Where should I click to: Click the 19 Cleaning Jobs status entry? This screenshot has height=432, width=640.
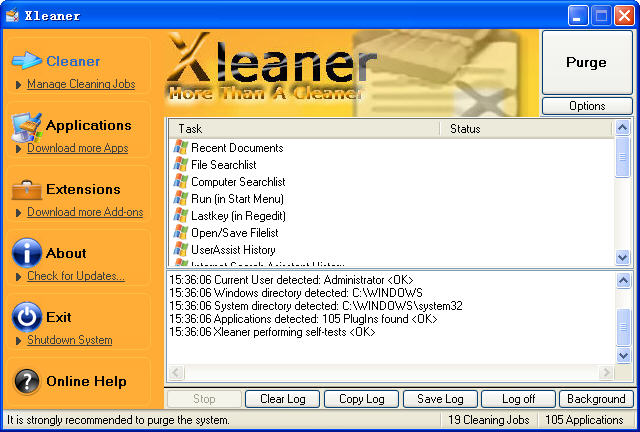[x=489, y=420]
